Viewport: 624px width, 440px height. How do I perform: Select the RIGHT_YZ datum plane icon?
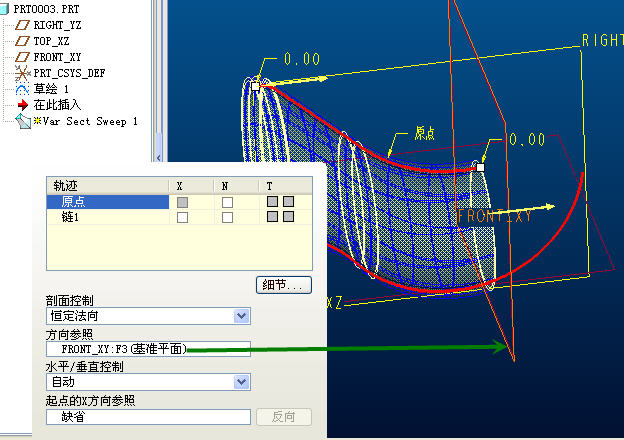(22, 25)
